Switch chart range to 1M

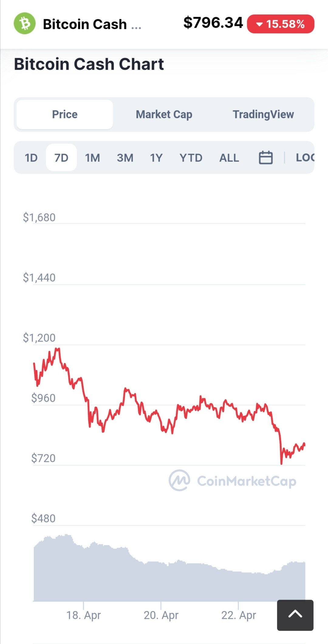click(x=92, y=158)
